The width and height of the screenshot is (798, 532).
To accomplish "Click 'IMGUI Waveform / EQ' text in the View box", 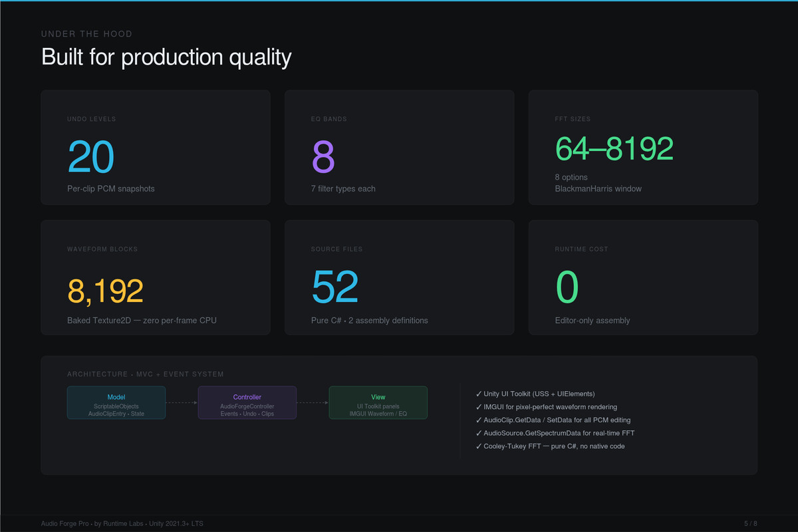I will (378, 414).
